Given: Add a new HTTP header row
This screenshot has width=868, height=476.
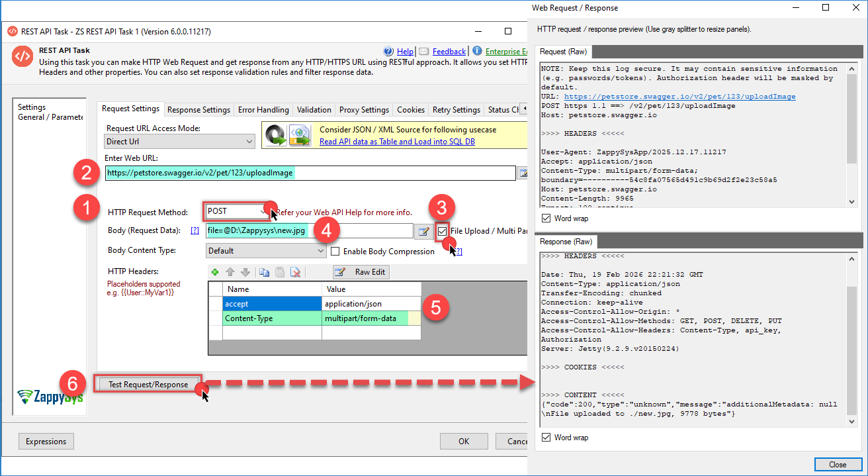Looking at the screenshot, I should (x=215, y=272).
